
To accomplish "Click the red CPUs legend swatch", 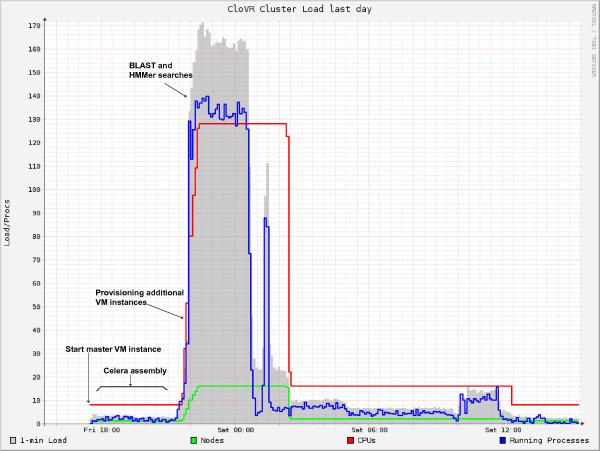I will (x=352, y=439).
